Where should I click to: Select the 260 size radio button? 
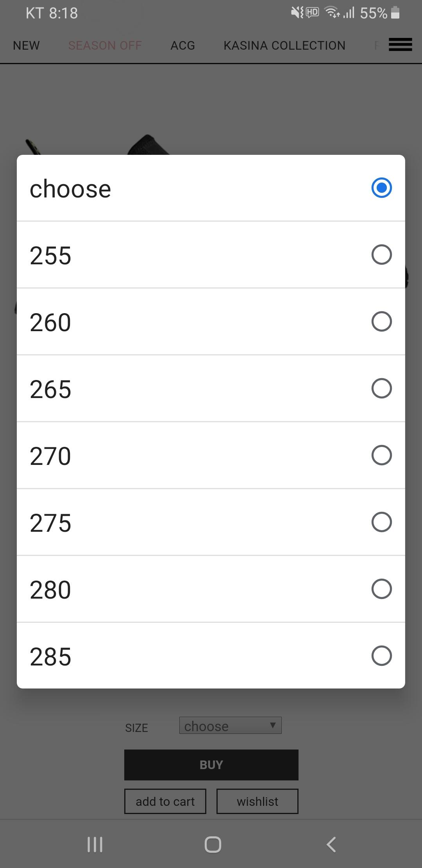[x=381, y=321]
